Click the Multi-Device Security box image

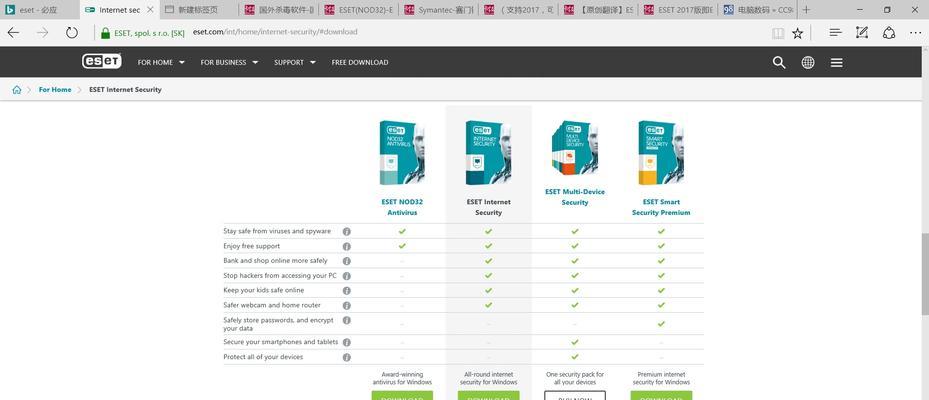(575, 148)
